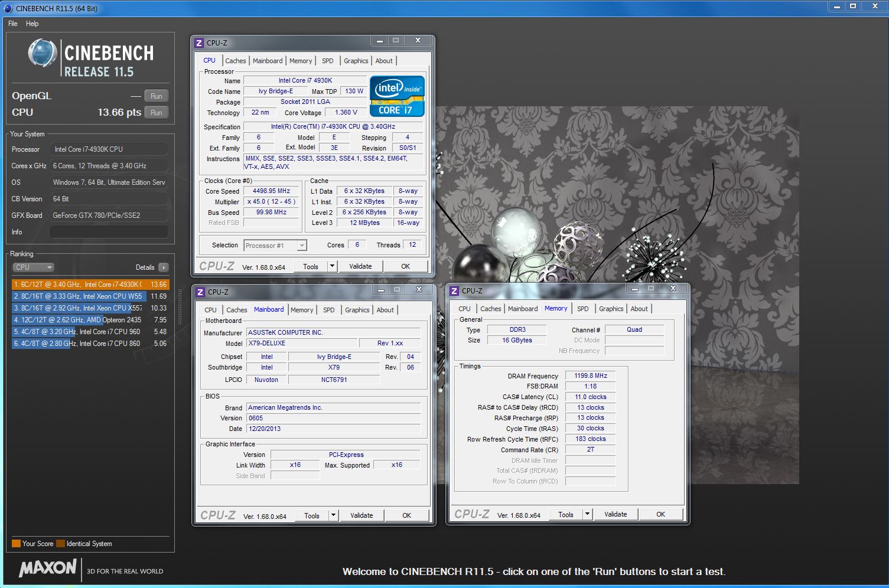This screenshot has width=889, height=588.
Task: Switch to About tab in top CPU-Z window
Action: pos(384,61)
